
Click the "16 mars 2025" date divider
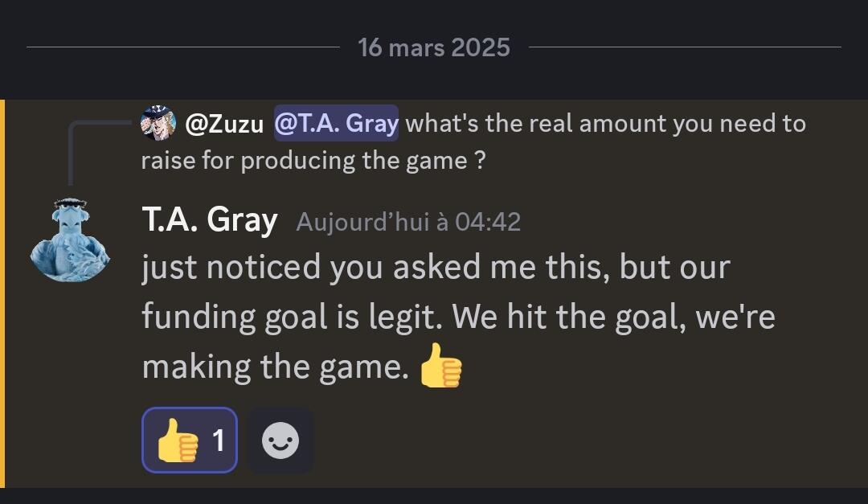click(434, 47)
